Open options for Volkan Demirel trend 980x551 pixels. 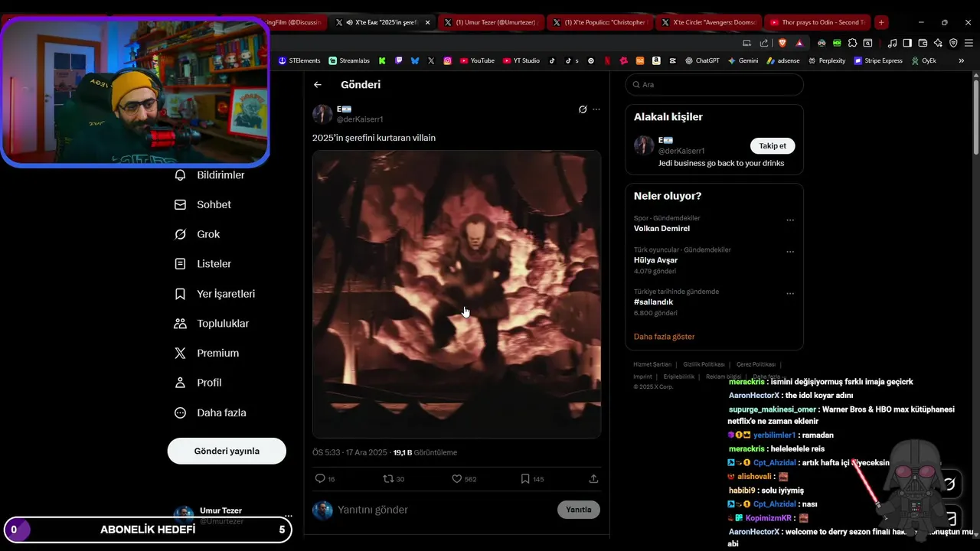(x=790, y=220)
